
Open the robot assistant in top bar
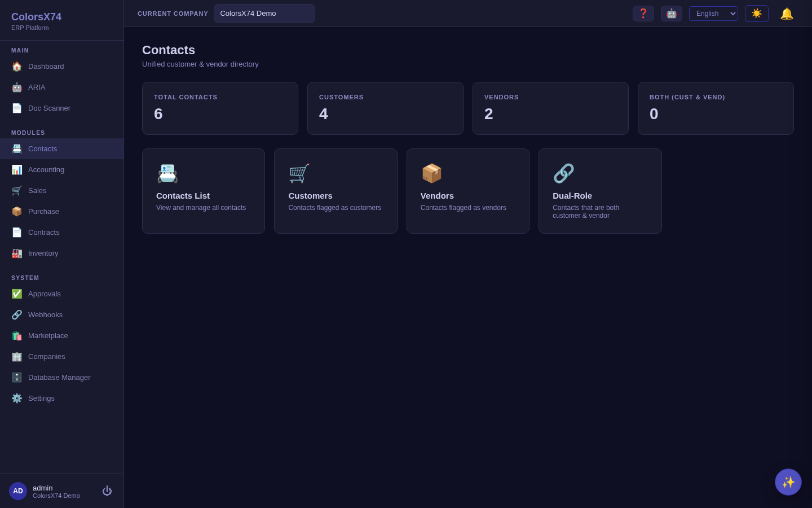(x=672, y=14)
